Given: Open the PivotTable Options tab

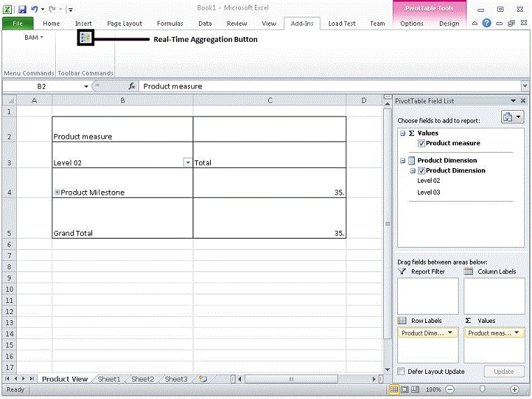Looking at the screenshot, I should [x=411, y=24].
